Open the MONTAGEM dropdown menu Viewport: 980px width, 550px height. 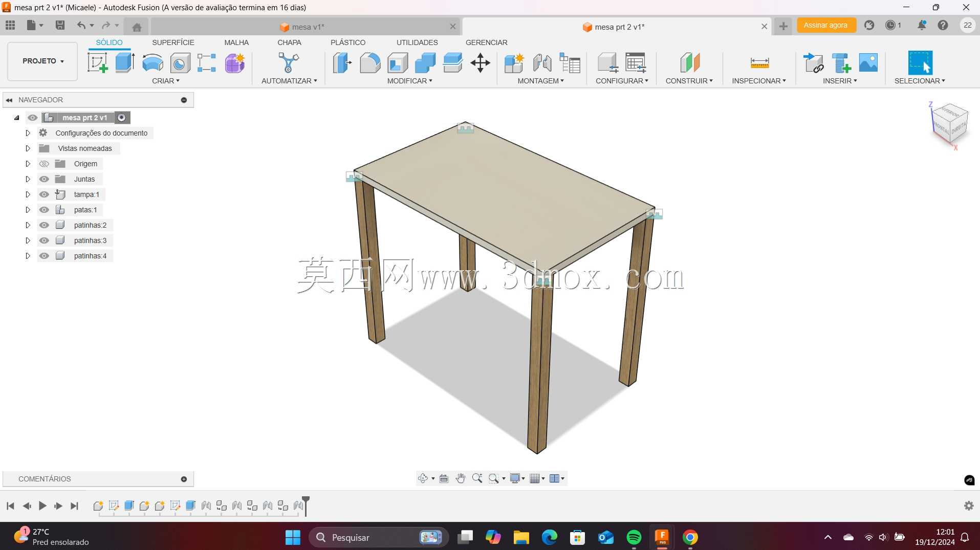point(541,81)
